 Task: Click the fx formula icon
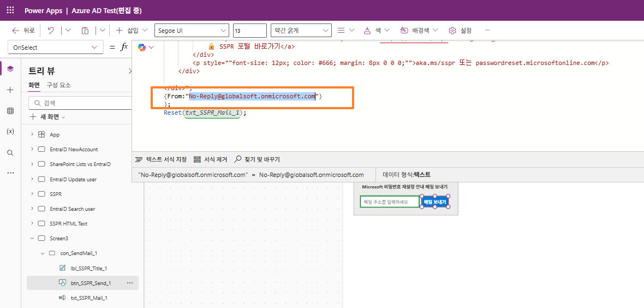[x=124, y=48]
